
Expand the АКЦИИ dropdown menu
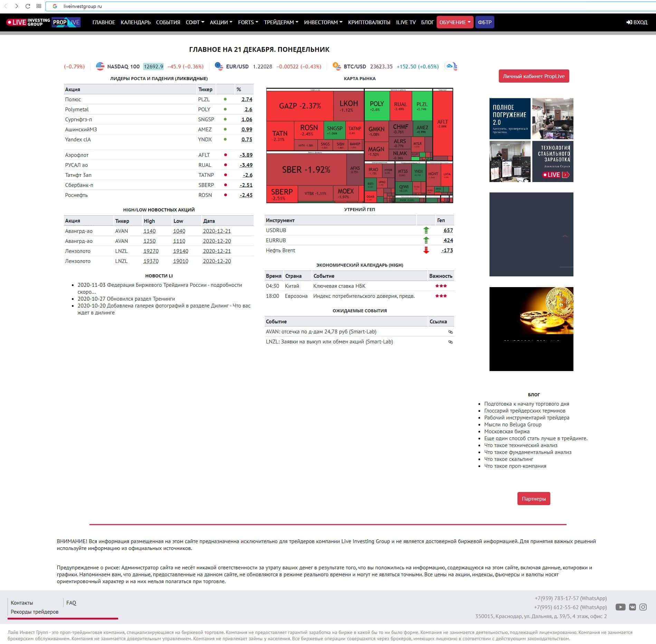(x=221, y=22)
